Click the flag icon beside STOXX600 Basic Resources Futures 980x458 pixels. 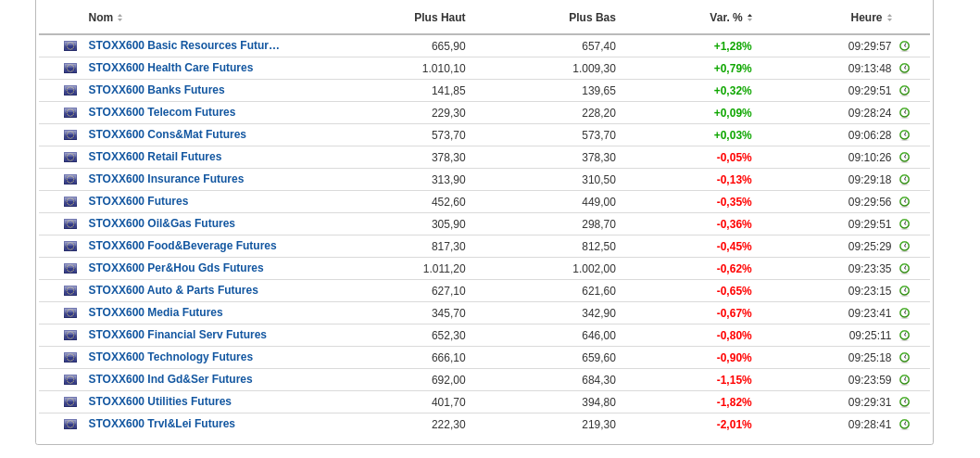tap(70, 46)
